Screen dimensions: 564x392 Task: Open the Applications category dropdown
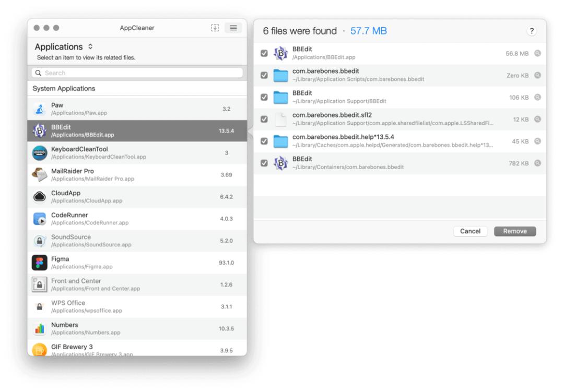(x=64, y=47)
